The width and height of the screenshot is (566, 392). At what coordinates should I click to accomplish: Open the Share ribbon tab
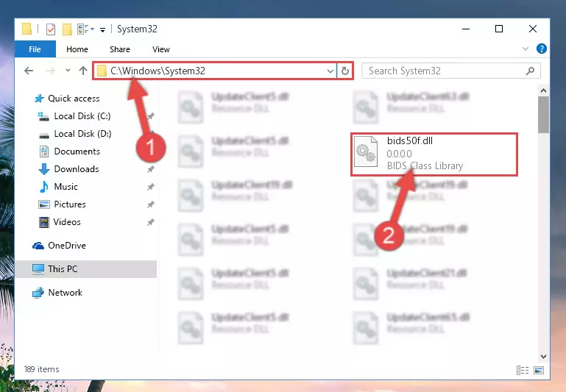(x=120, y=49)
